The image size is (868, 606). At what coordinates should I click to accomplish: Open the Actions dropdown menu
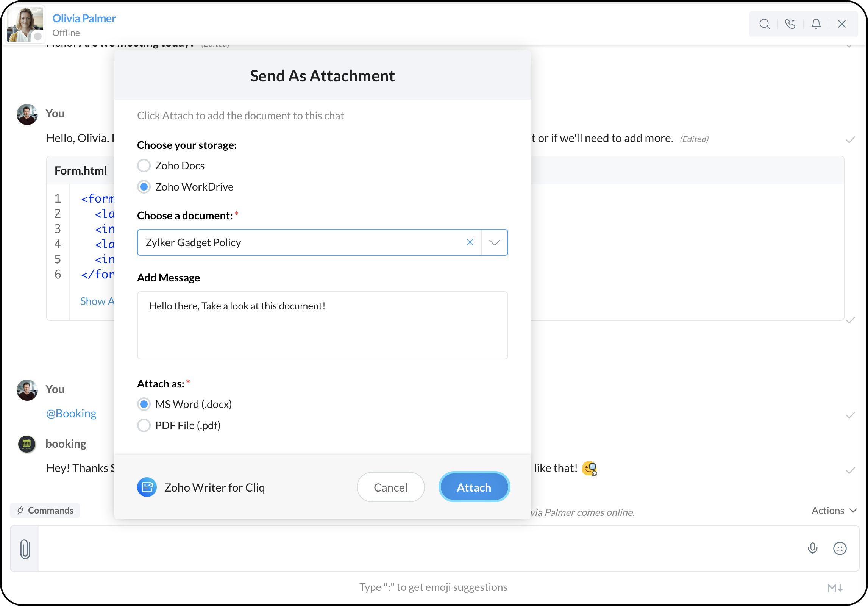[x=834, y=511]
